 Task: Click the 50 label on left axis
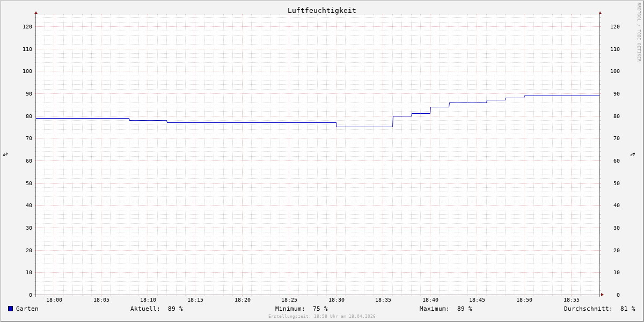[x=29, y=183]
